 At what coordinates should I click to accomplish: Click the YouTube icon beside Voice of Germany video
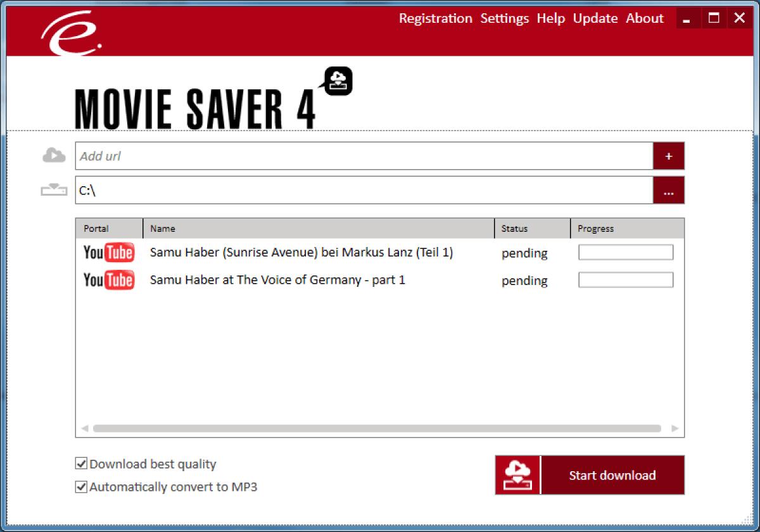108,279
